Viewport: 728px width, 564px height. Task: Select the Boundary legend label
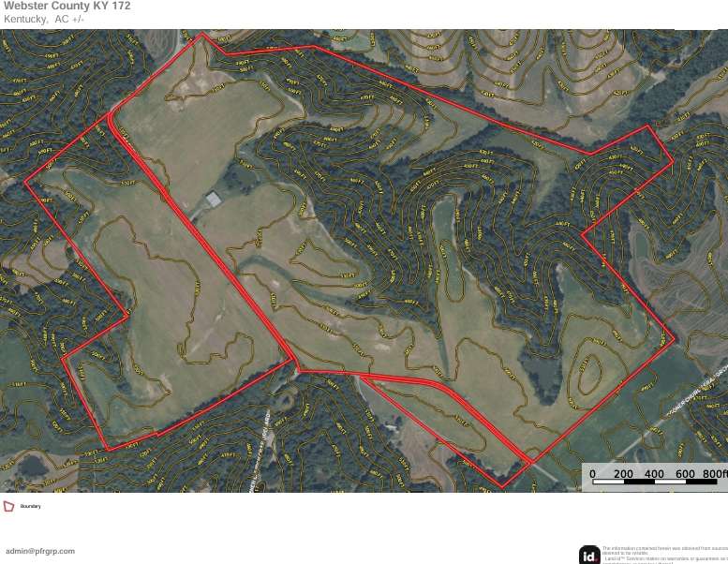[x=31, y=506]
